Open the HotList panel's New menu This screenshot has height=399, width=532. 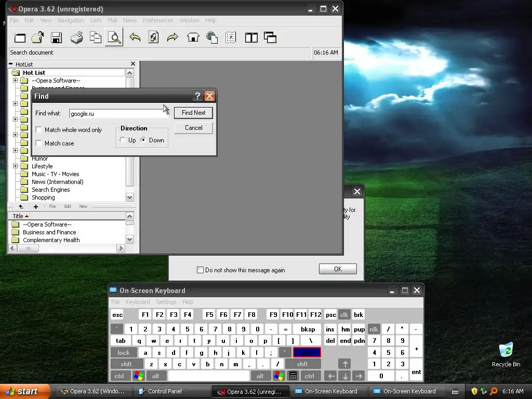[83, 206]
